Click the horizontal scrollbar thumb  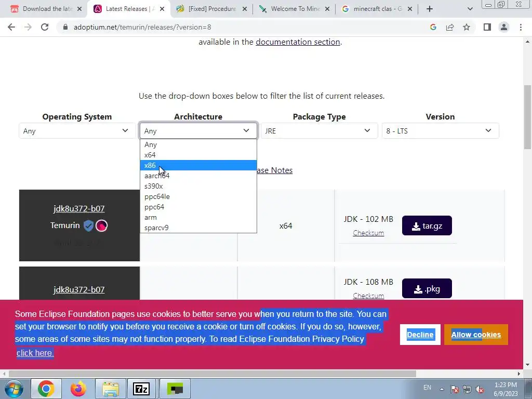212,374
